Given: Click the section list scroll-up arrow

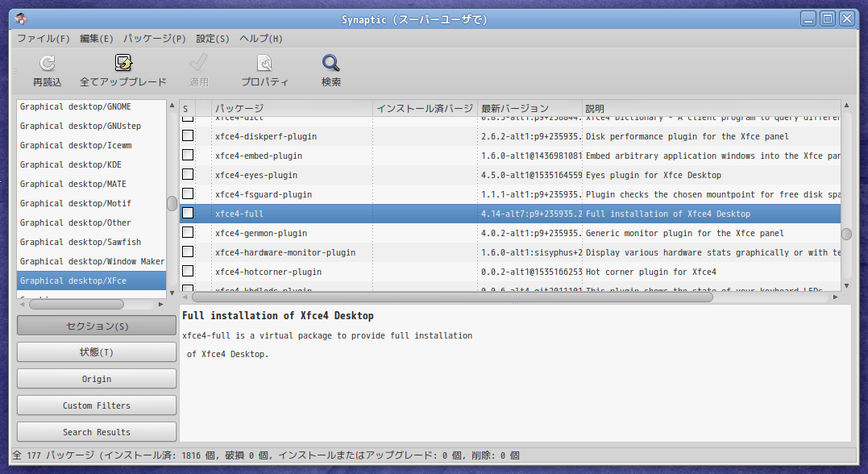Looking at the screenshot, I should click(x=172, y=106).
